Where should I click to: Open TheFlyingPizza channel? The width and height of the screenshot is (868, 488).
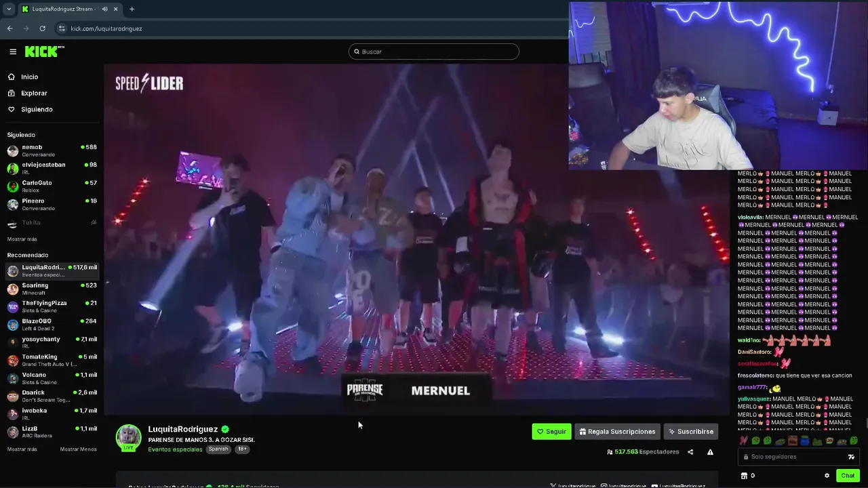[52, 306]
